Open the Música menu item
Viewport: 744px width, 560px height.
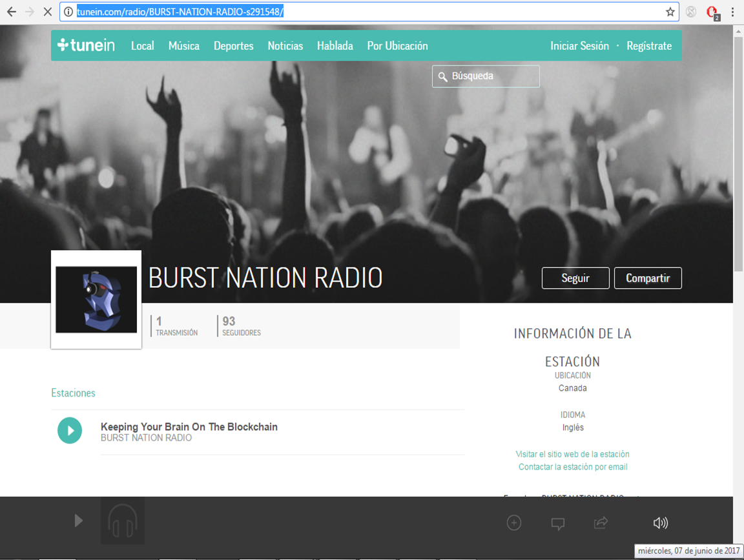tap(183, 46)
